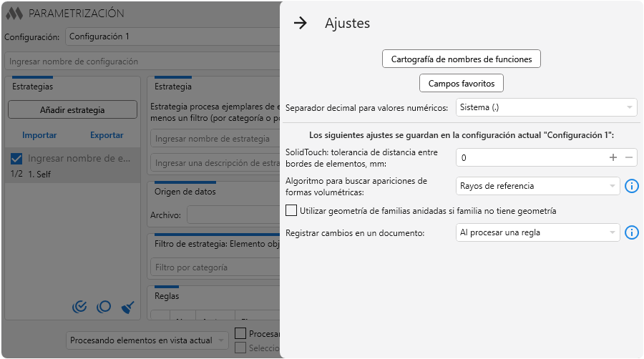
Task: Click the broom clear strategies icon
Action: (128, 307)
